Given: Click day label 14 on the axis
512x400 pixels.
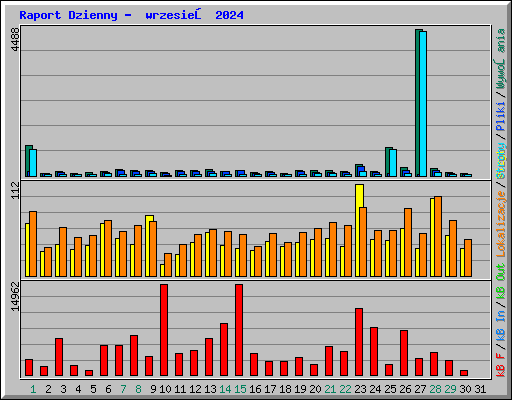Looking at the screenshot, I should [225, 389].
